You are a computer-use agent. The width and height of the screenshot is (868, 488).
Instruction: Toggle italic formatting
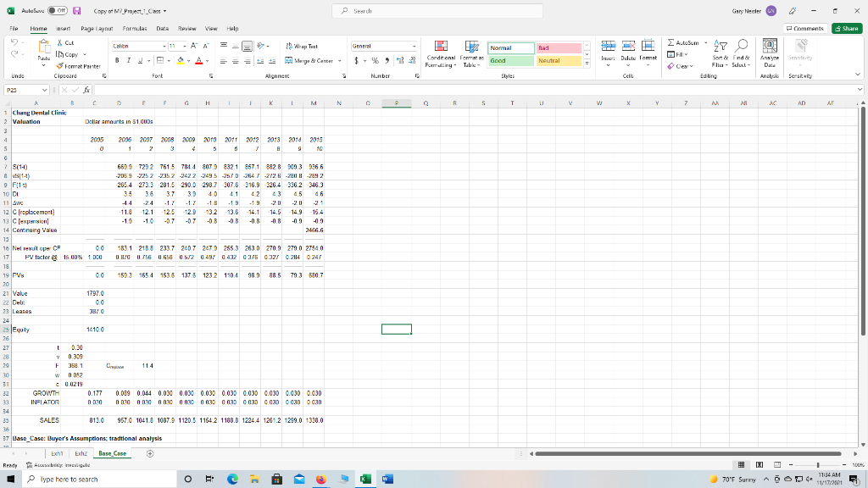click(129, 60)
